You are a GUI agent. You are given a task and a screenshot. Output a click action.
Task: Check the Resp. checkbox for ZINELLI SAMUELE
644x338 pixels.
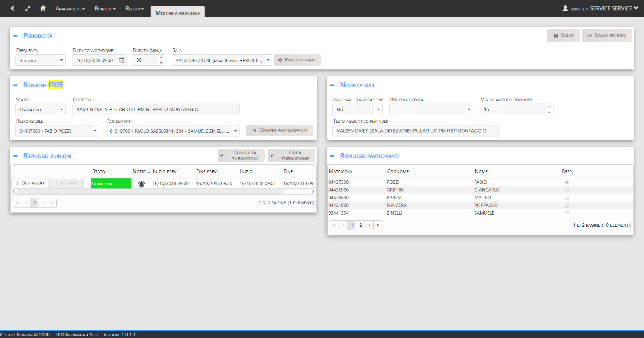point(567,213)
